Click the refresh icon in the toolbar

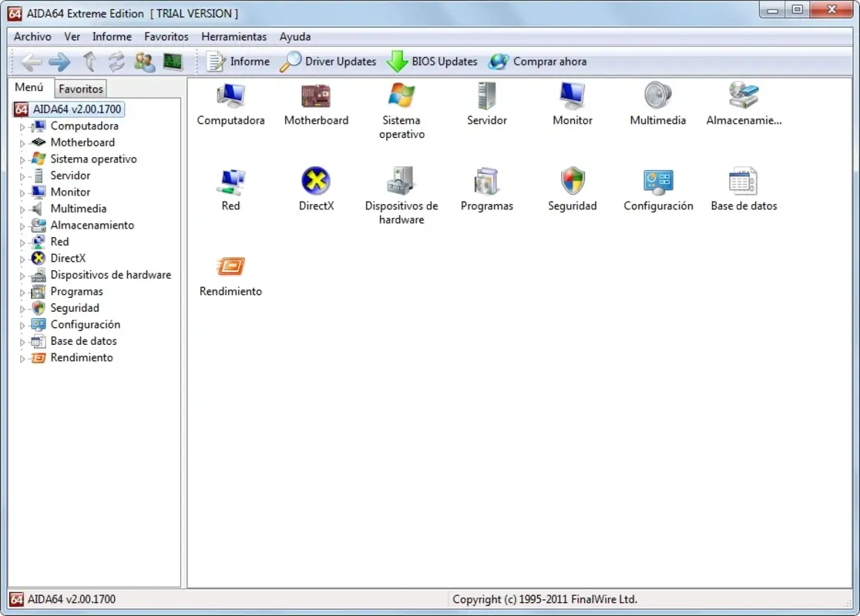coord(117,62)
